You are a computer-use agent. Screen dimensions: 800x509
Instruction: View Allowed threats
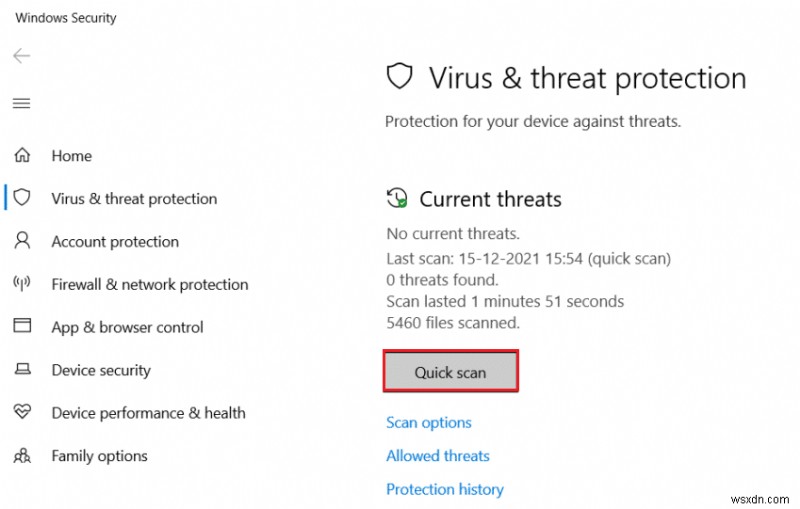(438, 455)
